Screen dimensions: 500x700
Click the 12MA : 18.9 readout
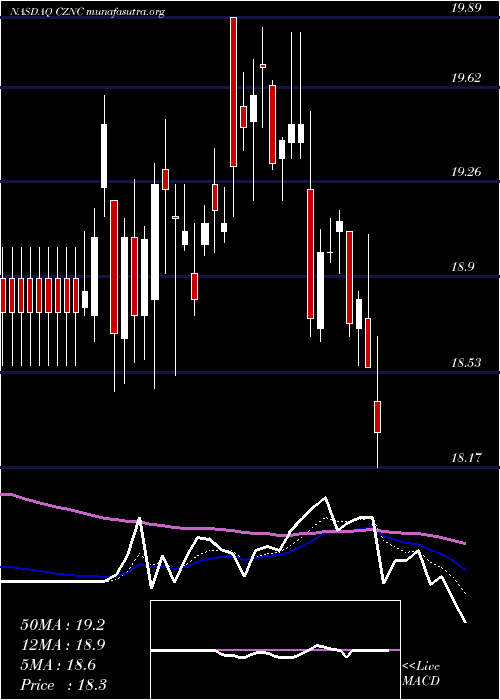pos(62,645)
